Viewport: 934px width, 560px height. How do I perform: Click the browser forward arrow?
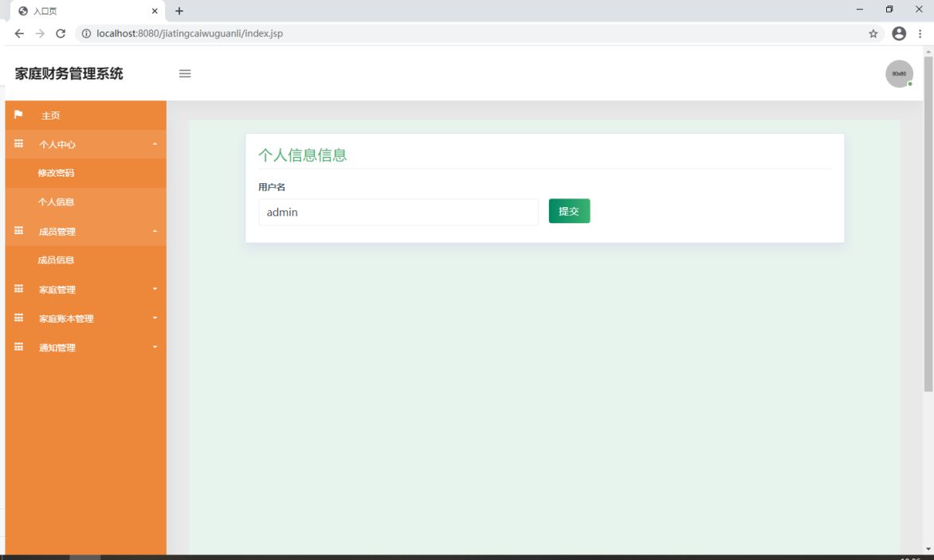(40, 33)
